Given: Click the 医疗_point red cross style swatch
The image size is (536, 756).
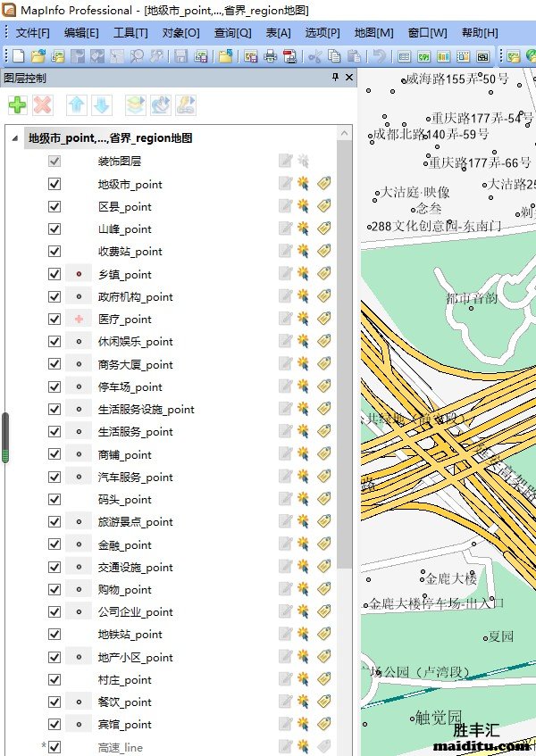Looking at the screenshot, I should tap(79, 319).
